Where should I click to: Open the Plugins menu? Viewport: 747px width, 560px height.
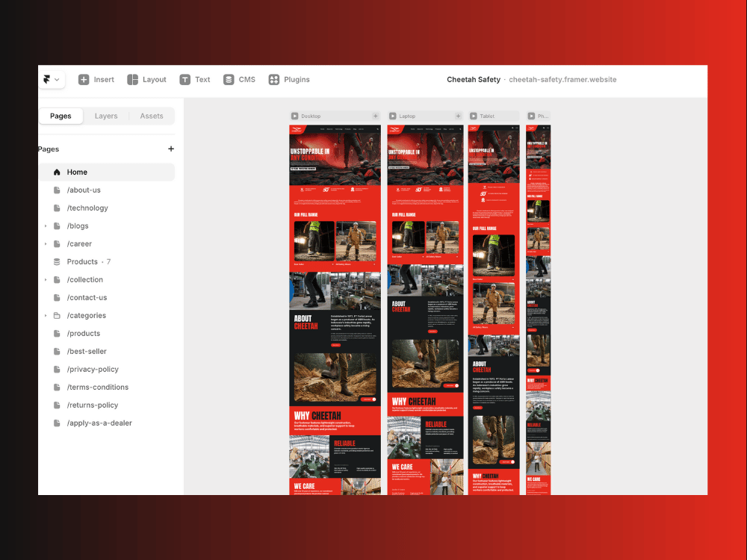tap(289, 80)
